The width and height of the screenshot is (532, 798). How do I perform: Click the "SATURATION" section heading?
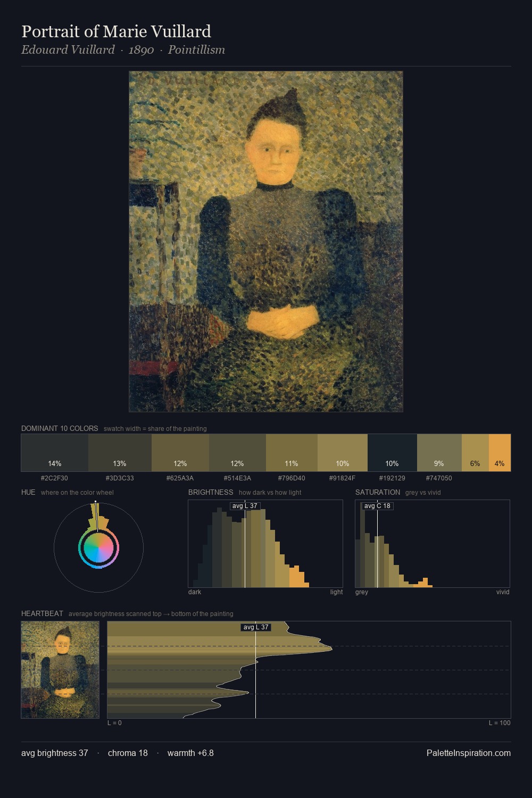coord(378,492)
